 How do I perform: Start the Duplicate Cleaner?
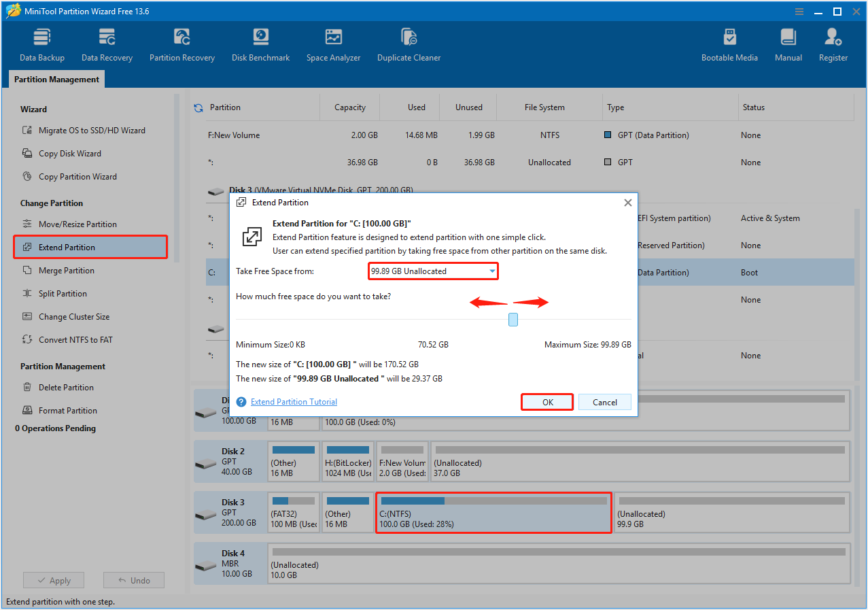click(x=409, y=43)
